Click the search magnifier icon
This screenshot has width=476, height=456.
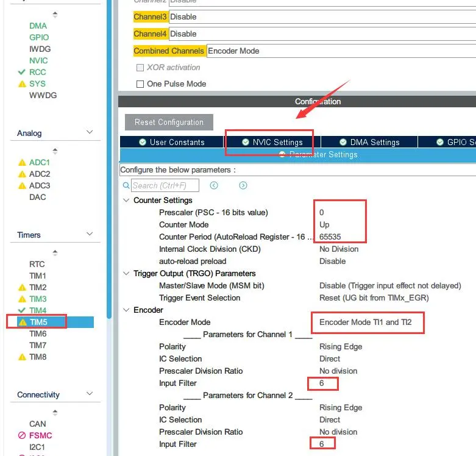pyautogui.click(x=126, y=185)
